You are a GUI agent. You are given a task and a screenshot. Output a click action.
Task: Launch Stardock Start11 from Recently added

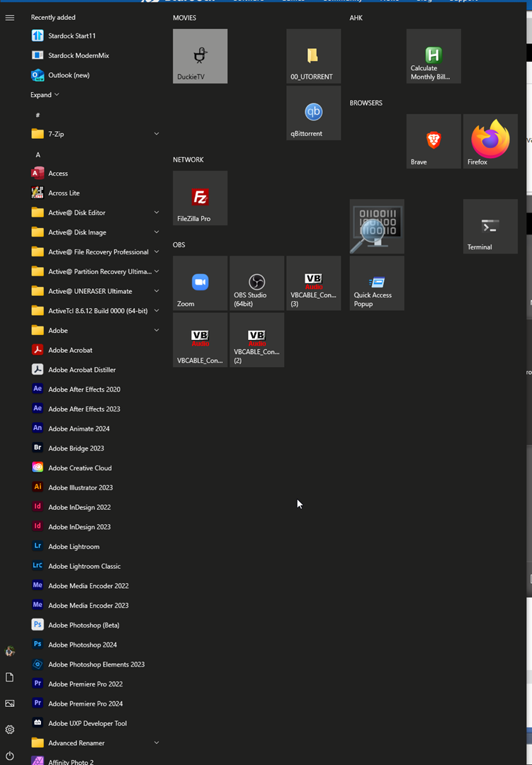pos(96,35)
